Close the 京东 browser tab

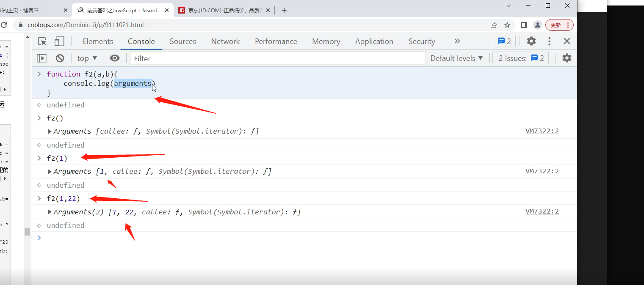click(x=268, y=10)
